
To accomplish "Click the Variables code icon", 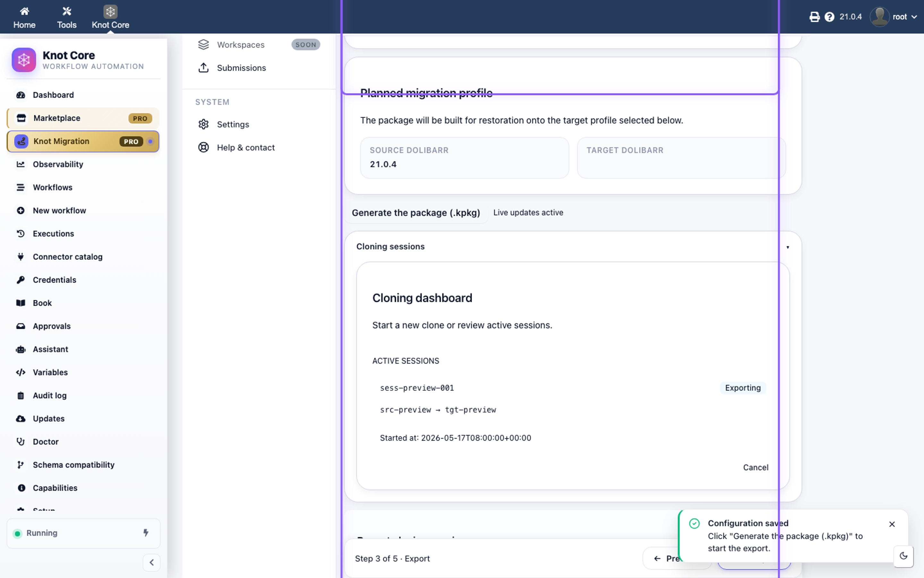I will point(21,372).
